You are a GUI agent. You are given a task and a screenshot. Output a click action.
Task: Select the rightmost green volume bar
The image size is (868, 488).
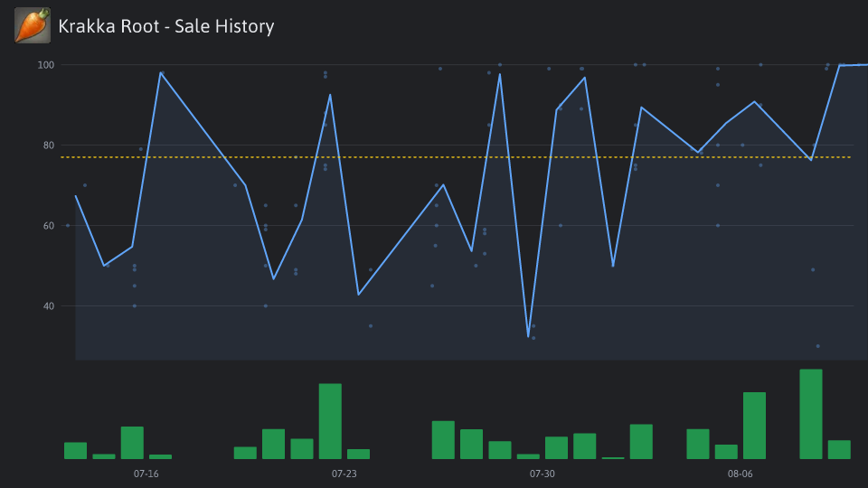(x=839, y=450)
